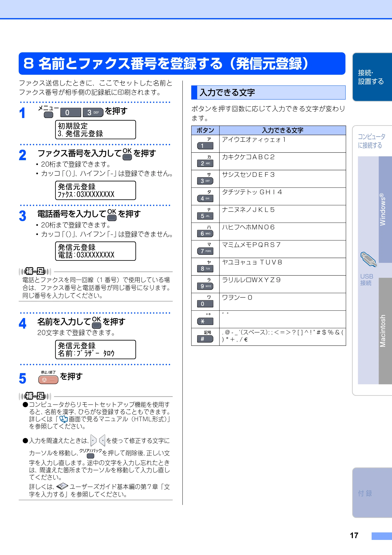The height and width of the screenshot is (555, 392).
Task: Click the USB接続 label
Action: pos(367,280)
